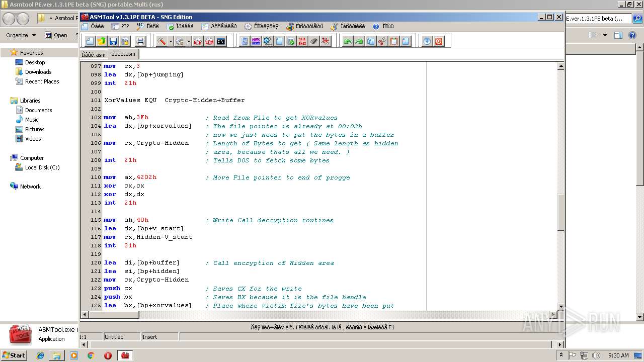Click the 101 shell icon
This screenshot has height=362, width=644.
click(x=302, y=41)
